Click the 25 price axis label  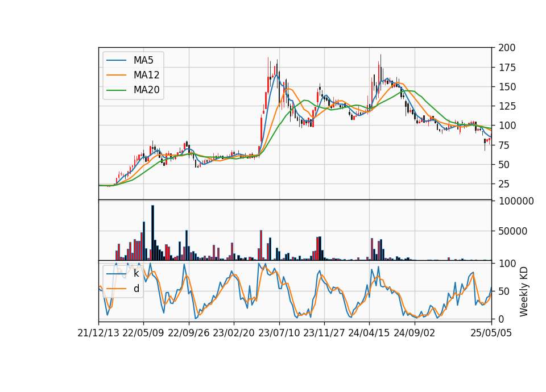coord(504,184)
